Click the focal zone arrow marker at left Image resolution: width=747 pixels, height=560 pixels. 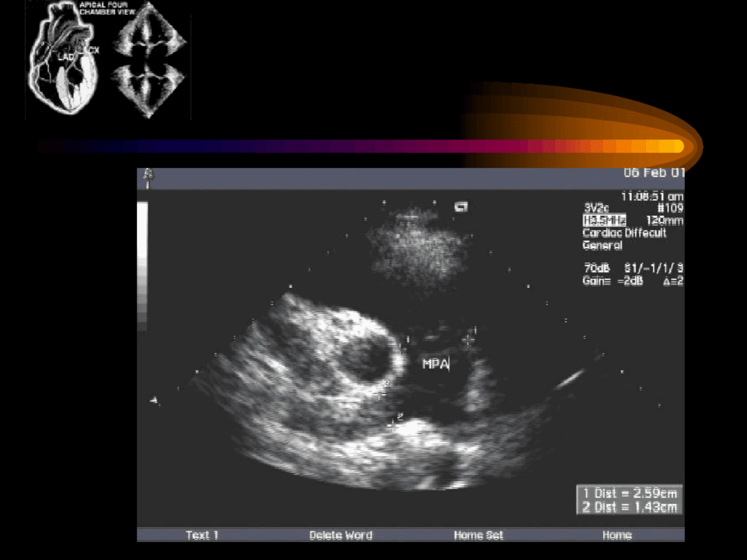[155, 400]
